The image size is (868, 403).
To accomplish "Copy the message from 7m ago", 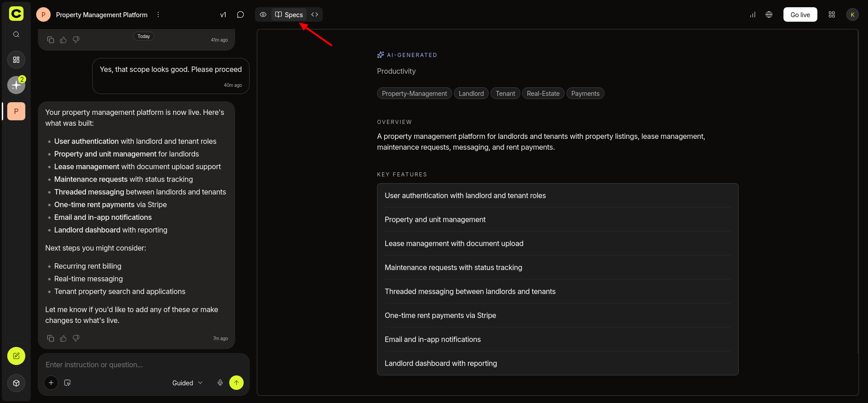I will click(x=51, y=338).
